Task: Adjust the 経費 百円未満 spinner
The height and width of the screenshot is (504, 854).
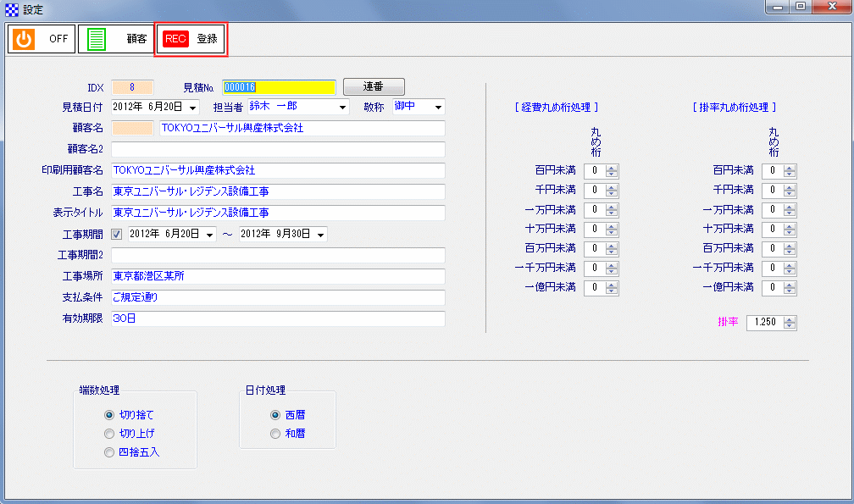Action: (612, 171)
